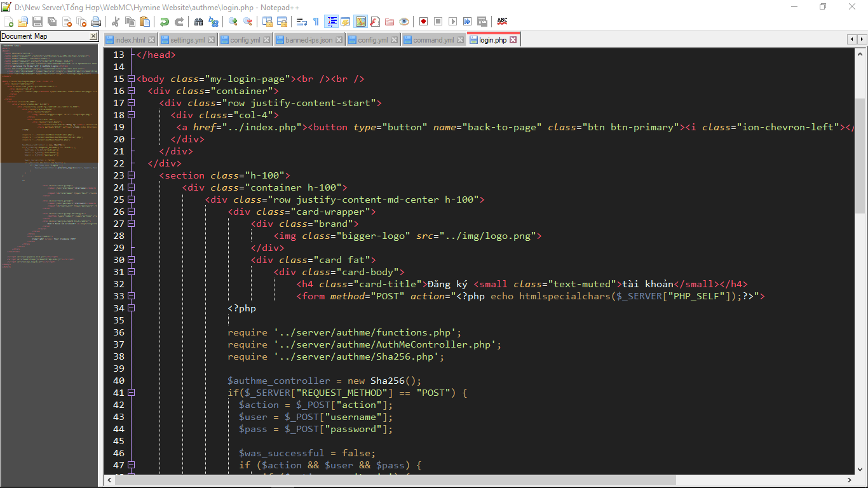
Task: Click the ABC spell check icon
Action: (502, 22)
